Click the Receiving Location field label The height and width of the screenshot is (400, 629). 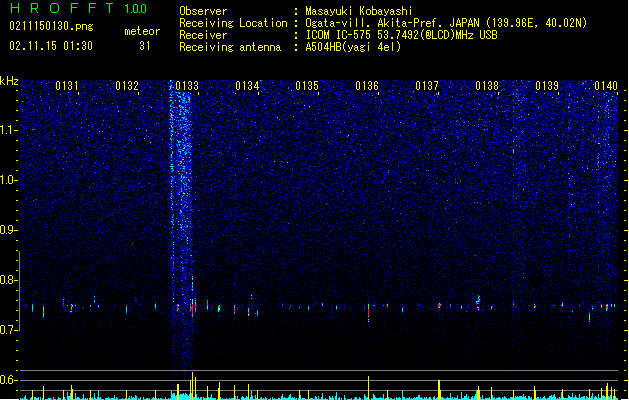pyautogui.click(x=233, y=23)
